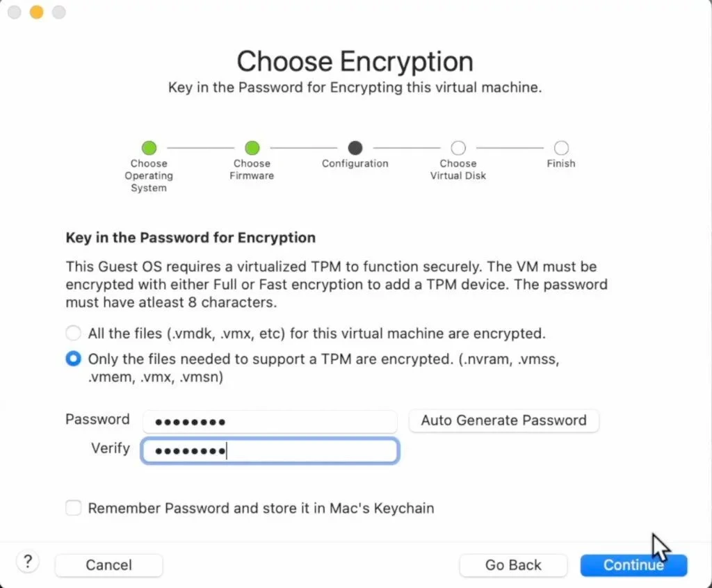Click the 'Key in the Password for Encryption' heading

(191, 238)
